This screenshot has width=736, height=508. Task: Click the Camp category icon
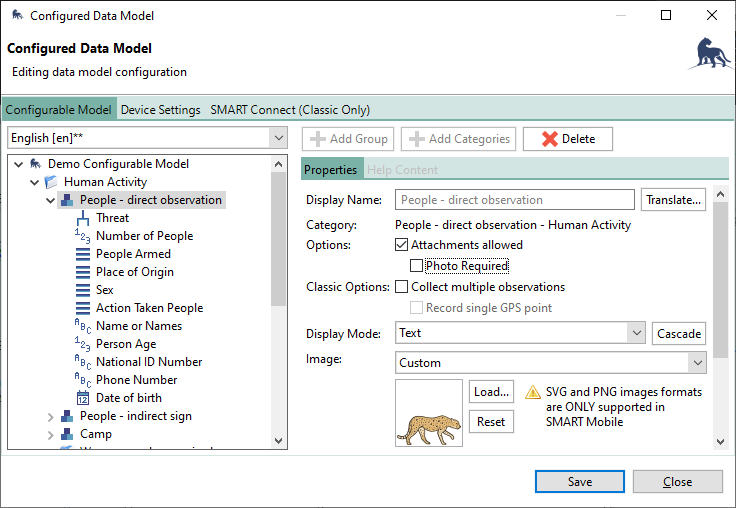(67, 434)
